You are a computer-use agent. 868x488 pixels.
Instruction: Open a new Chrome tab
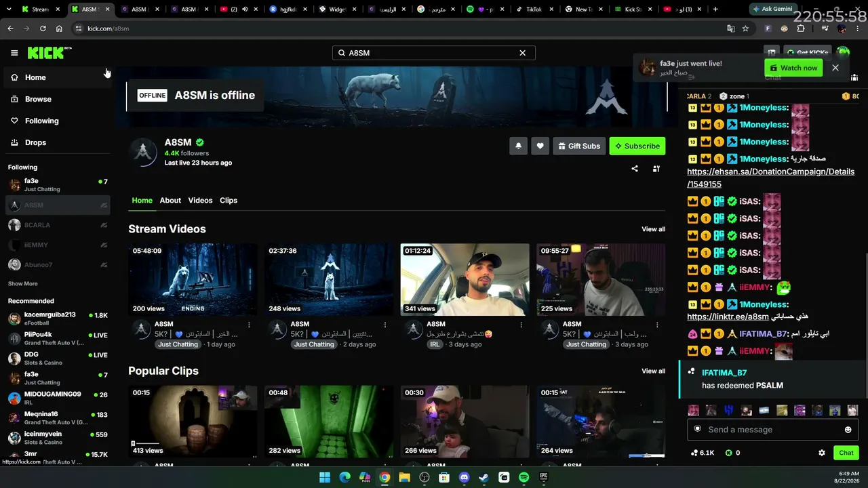[715, 9]
